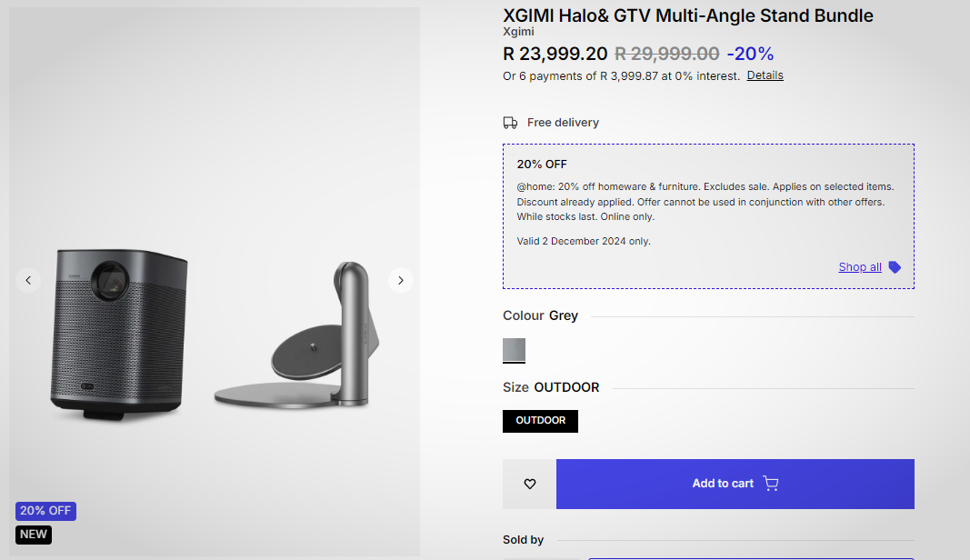This screenshot has width=970, height=560.
Task: Click the -20% discount label near price
Action: (750, 54)
